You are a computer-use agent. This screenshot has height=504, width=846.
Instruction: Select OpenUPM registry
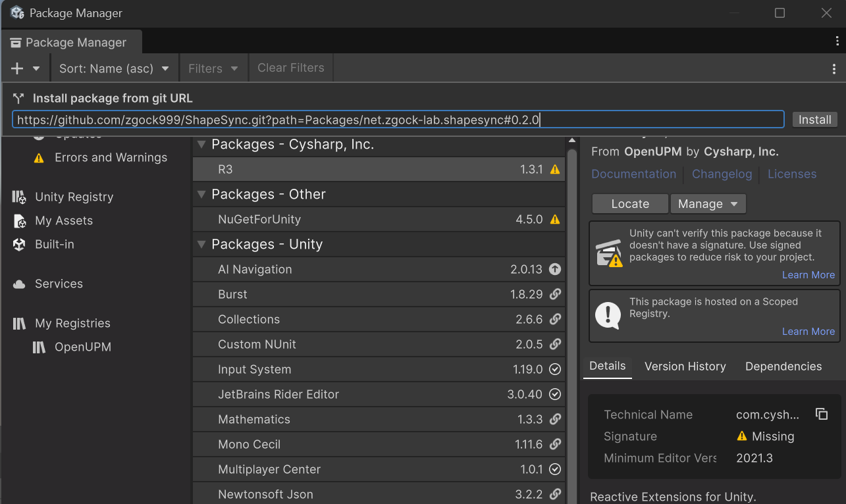tap(83, 347)
